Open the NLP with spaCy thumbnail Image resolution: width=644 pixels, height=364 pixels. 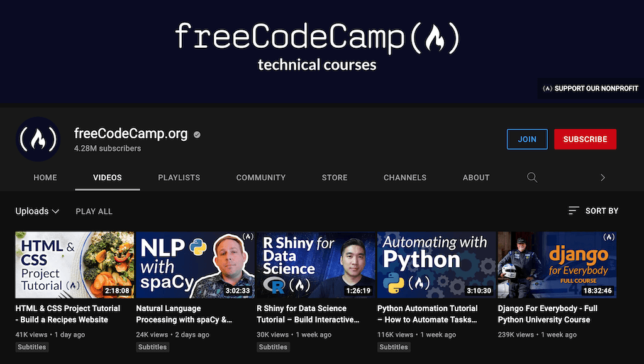click(x=195, y=265)
